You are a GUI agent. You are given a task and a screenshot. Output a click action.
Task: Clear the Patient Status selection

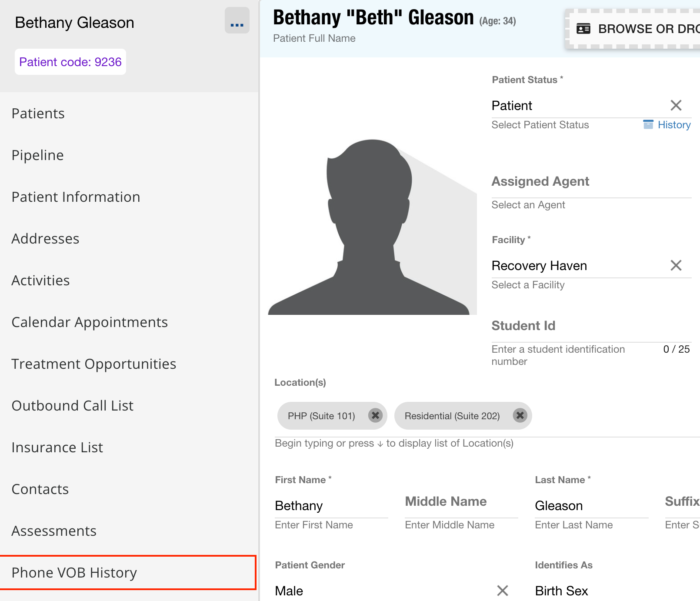coord(676,105)
